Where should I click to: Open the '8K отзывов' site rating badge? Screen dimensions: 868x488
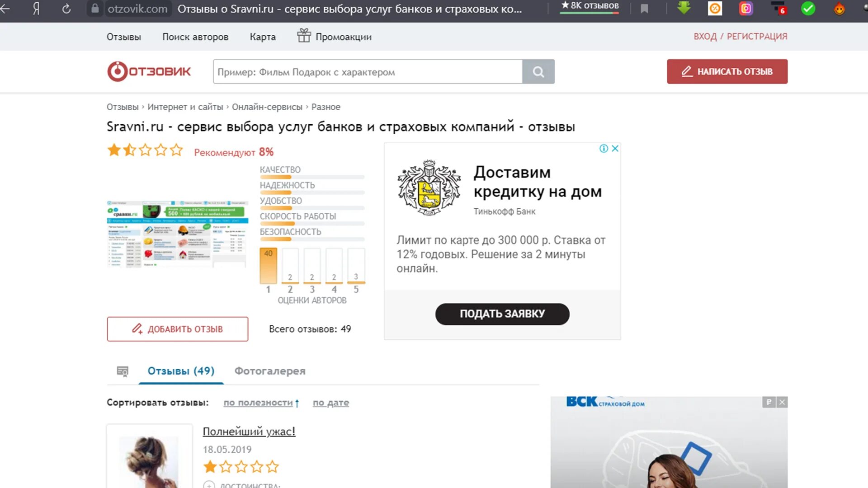pyautogui.click(x=590, y=6)
